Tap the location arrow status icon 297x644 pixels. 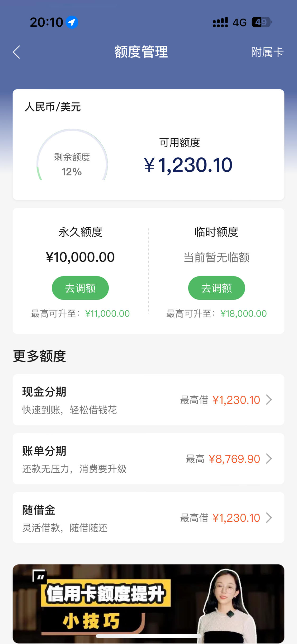[72, 22]
